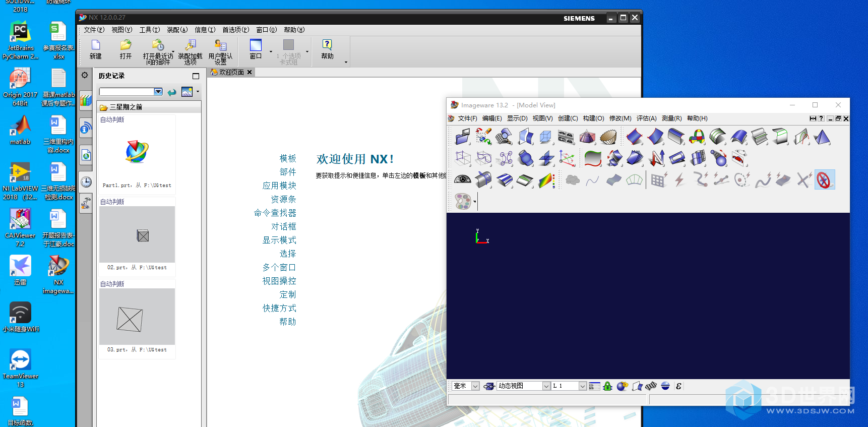Open the 装配(A) menu in NX
The image size is (868, 427).
[177, 30]
